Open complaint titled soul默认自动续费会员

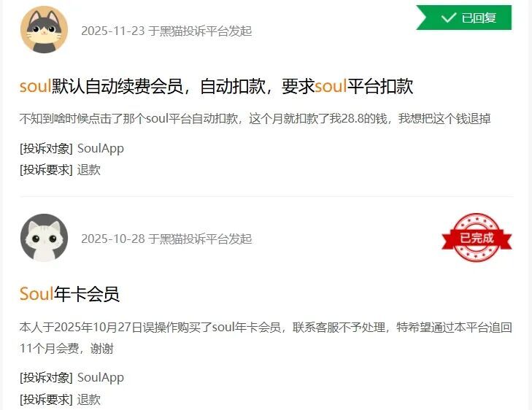point(216,86)
